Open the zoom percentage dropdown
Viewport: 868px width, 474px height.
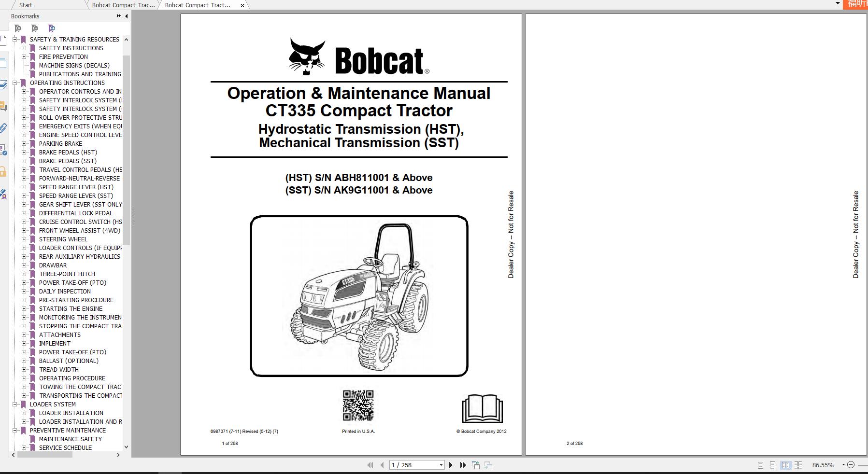coord(843,464)
